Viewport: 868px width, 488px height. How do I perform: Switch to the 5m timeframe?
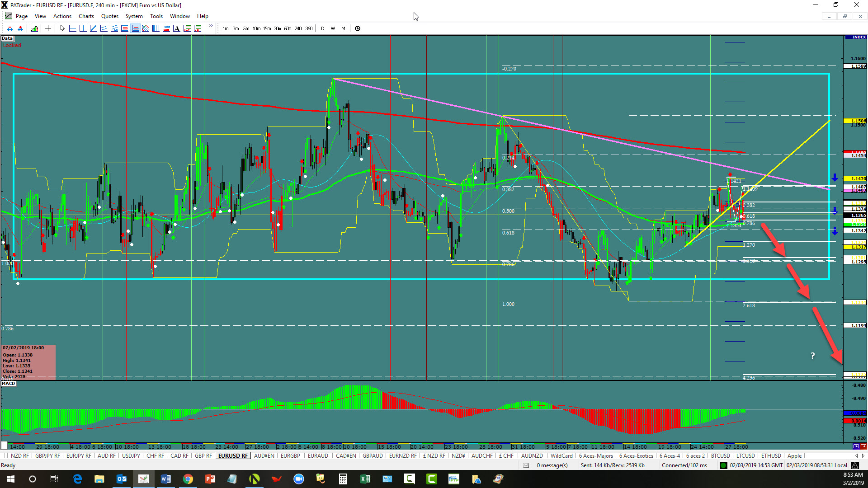click(x=246, y=28)
